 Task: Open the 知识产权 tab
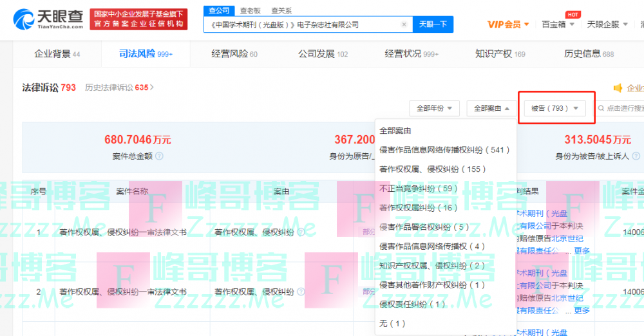coord(500,54)
